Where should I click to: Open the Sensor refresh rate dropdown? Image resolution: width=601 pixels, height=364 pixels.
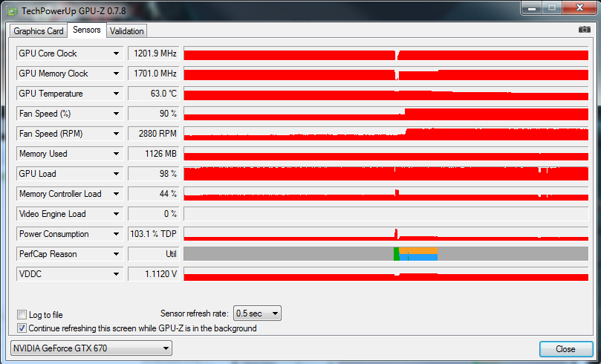257,313
